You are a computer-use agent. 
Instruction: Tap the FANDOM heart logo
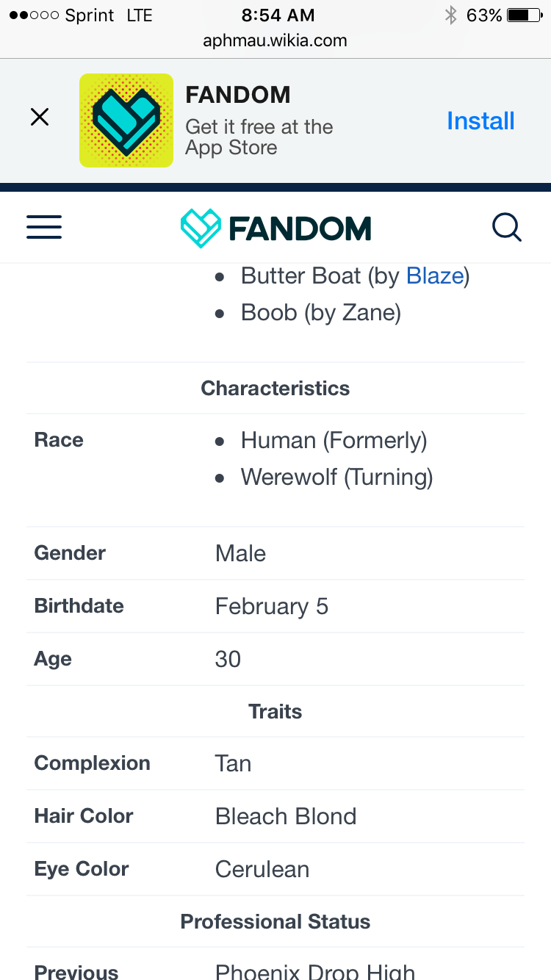[201, 228]
